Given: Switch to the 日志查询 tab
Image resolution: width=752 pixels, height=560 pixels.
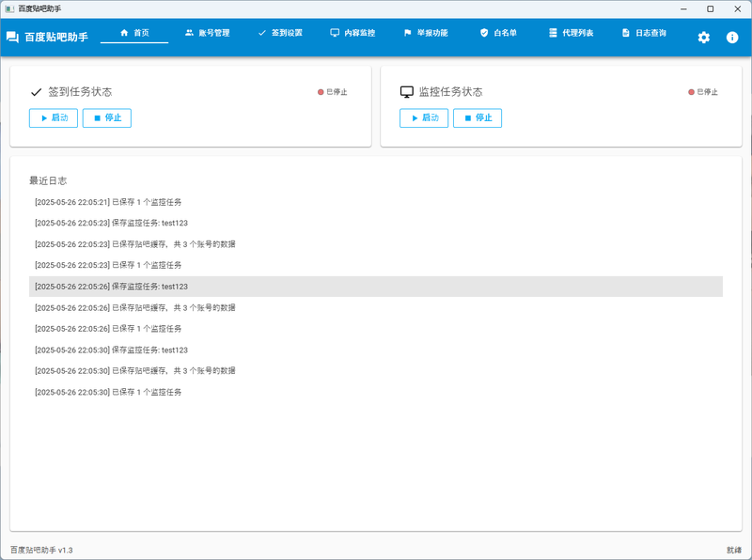Looking at the screenshot, I should pos(644,33).
